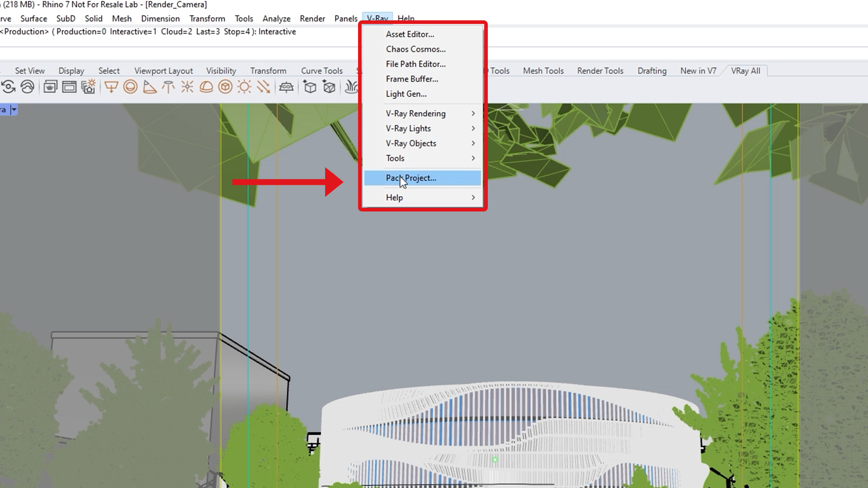Image resolution: width=868 pixels, height=488 pixels.
Task: Create a V-Ray Sun Light
Action: point(244,86)
